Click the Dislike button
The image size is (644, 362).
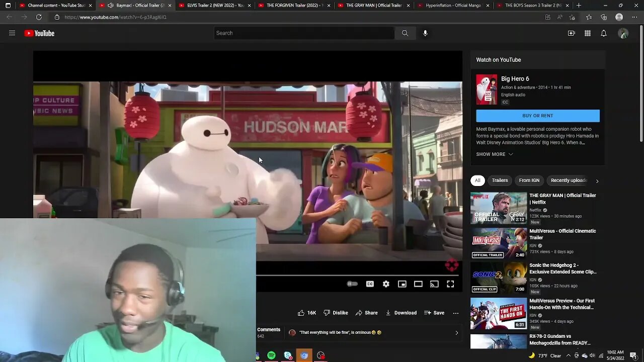tap(336, 313)
